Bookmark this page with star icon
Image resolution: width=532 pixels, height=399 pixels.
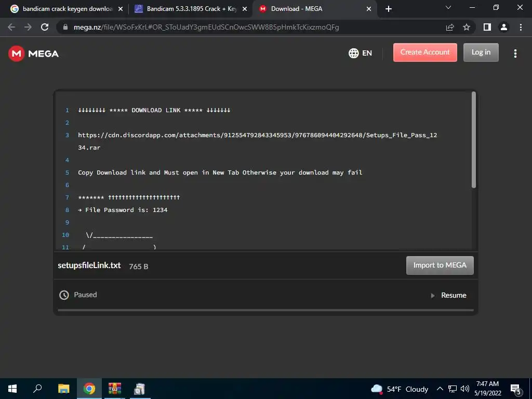coord(467,27)
